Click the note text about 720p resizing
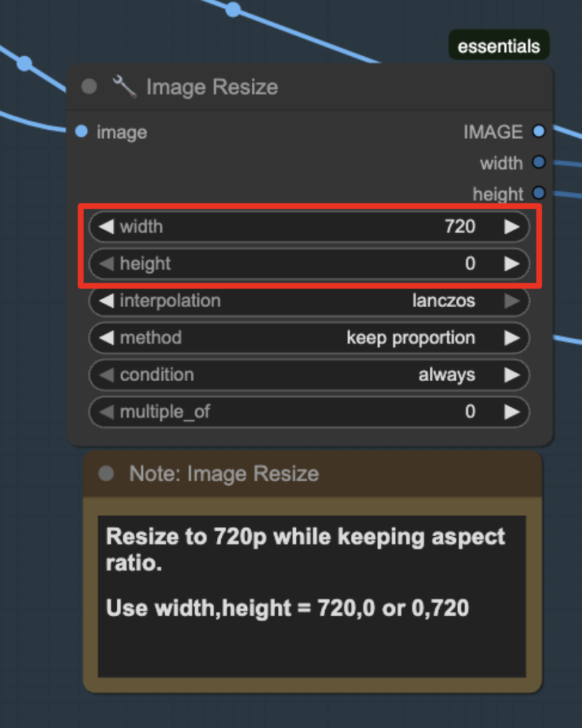Screen dimensions: 582x728 305,550
